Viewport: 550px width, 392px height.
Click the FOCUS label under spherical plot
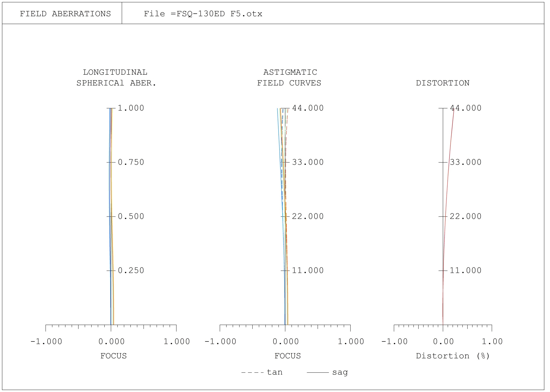coord(113,356)
